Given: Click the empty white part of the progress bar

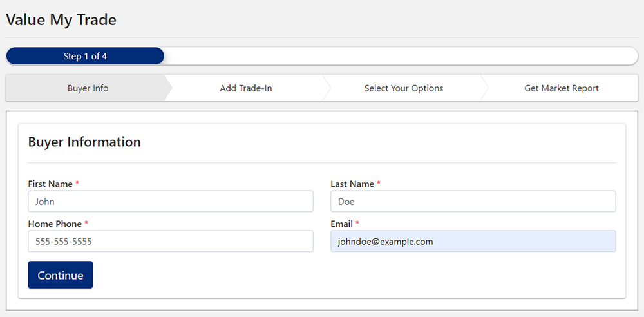Looking at the screenshot, I should tap(399, 57).
